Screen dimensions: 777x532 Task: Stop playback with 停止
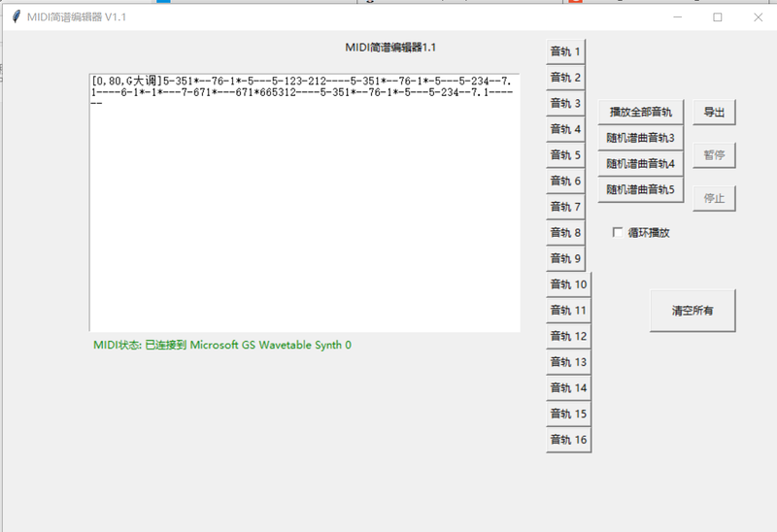pyautogui.click(x=714, y=198)
